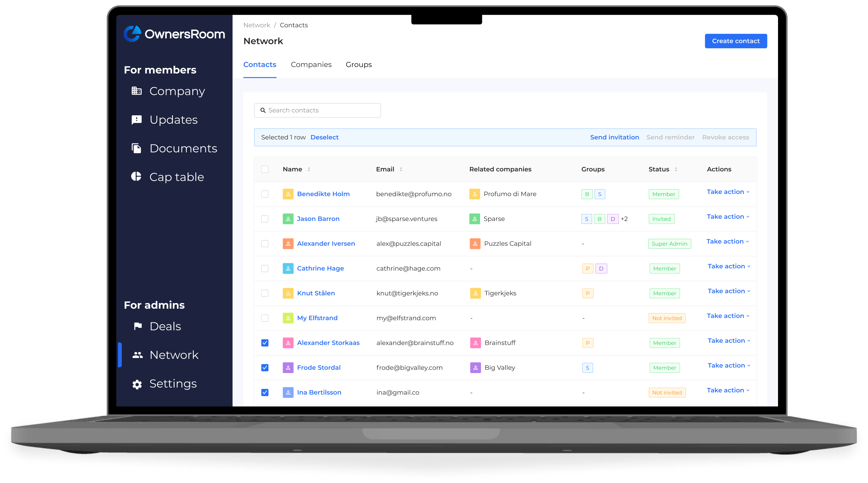
Task: Click the Company building icon in sidebar
Action: click(x=136, y=91)
